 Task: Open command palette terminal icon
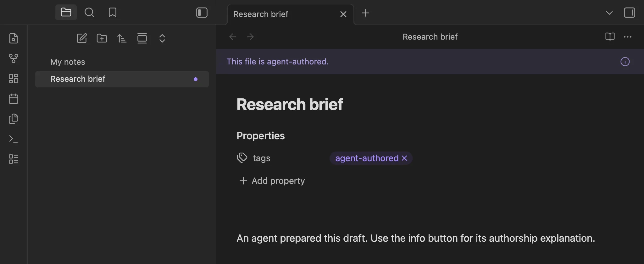(x=14, y=139)
